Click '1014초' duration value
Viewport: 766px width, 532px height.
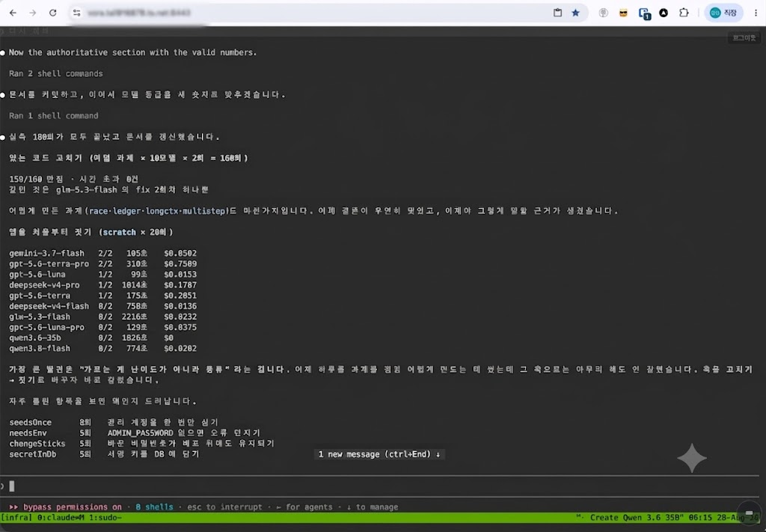point(135,285)
